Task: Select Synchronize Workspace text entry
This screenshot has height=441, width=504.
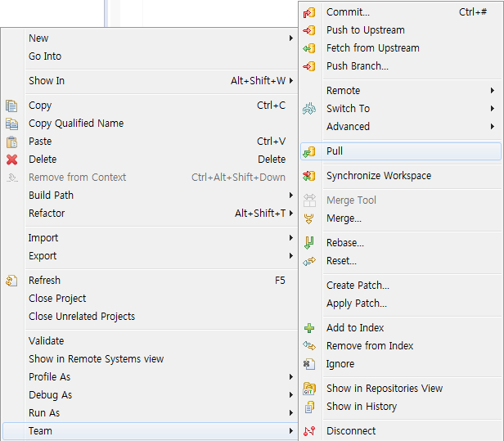Action: coord(379,176)
